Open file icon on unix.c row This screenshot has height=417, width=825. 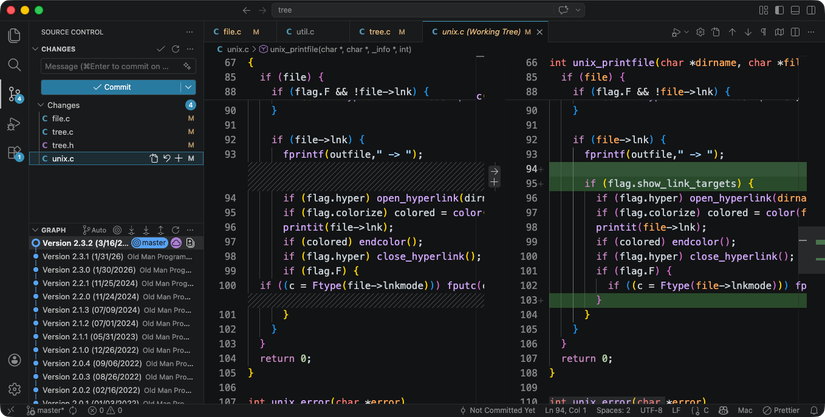click(x=154, y=158)
